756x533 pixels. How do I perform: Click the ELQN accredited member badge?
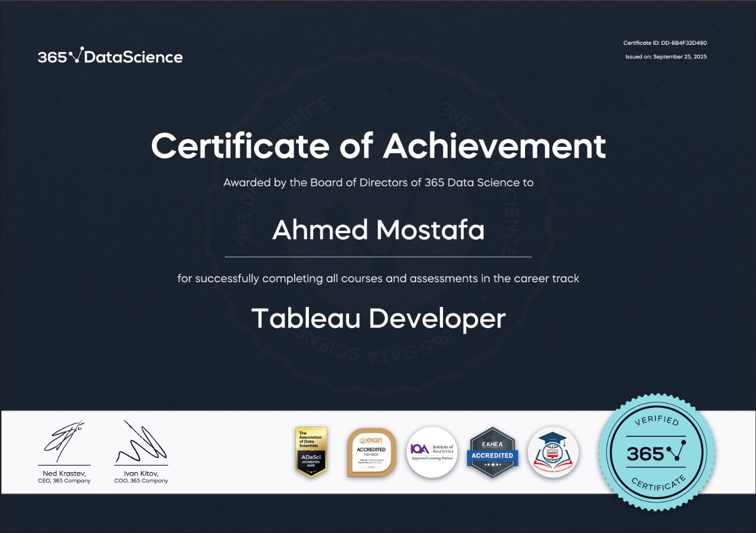click(x=371, y=452)
